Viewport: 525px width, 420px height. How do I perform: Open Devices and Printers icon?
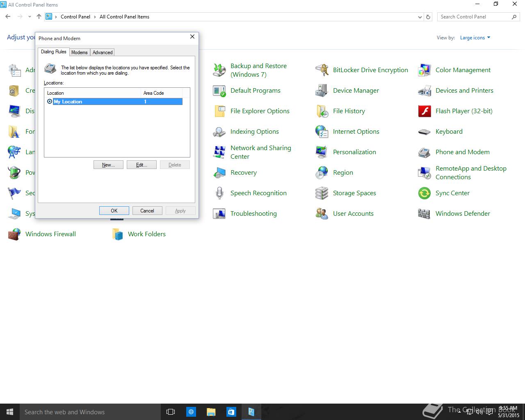click(x=425, y=91)
